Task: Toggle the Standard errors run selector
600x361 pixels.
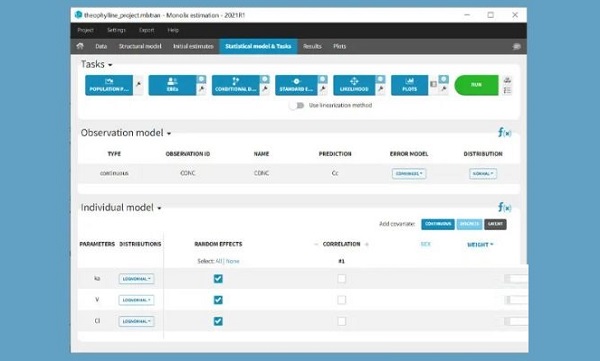Action: (323, 79)
